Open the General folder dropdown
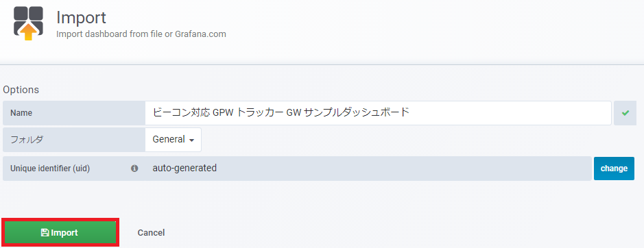This screenshot has height=248, width=644. [x=174, y=140]
